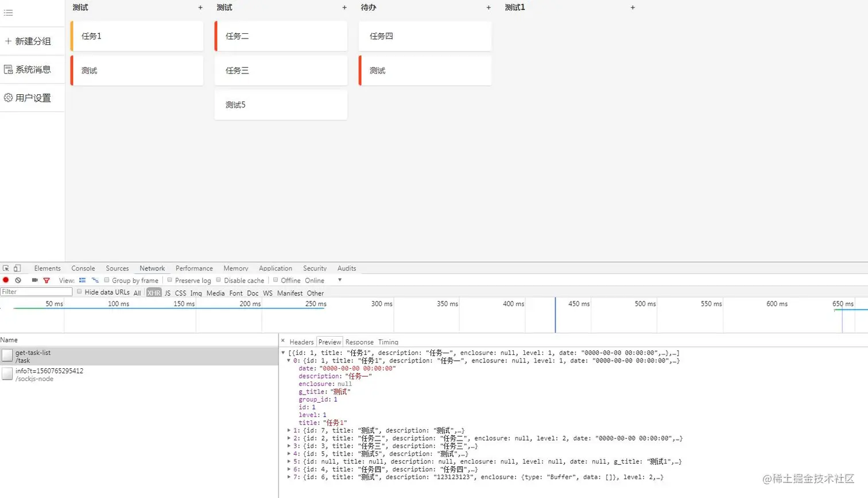
Task: Open the Online throttling dropdown
Action: 324,280
